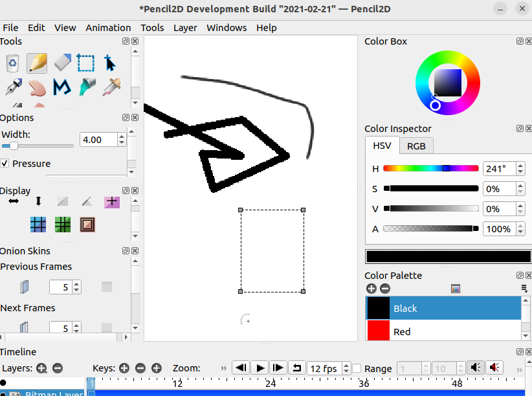Image resolution: width=532 pixels, height=396 pixels.
Task: Select the Move arrow tool
Action: tap(110, 63)
